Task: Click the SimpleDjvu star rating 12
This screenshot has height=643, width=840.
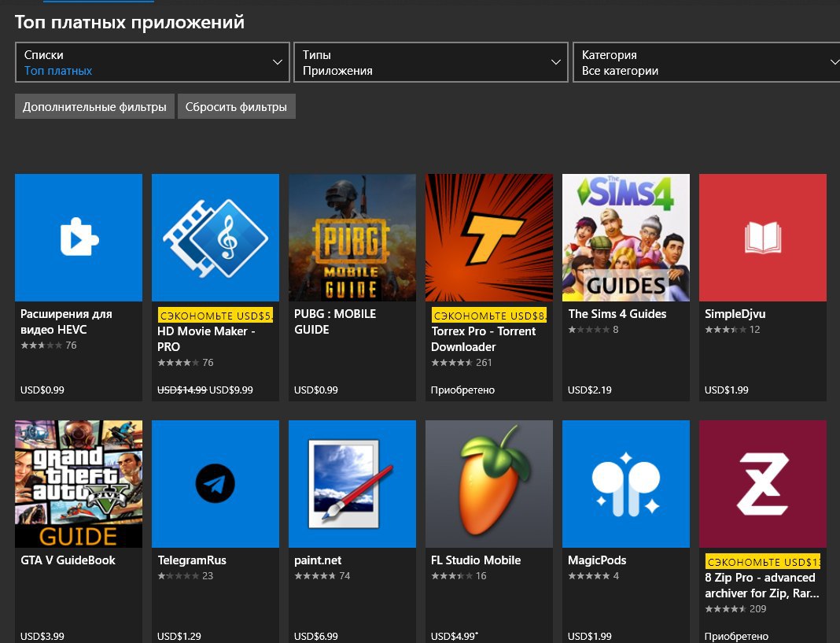Action: [732, 329]
